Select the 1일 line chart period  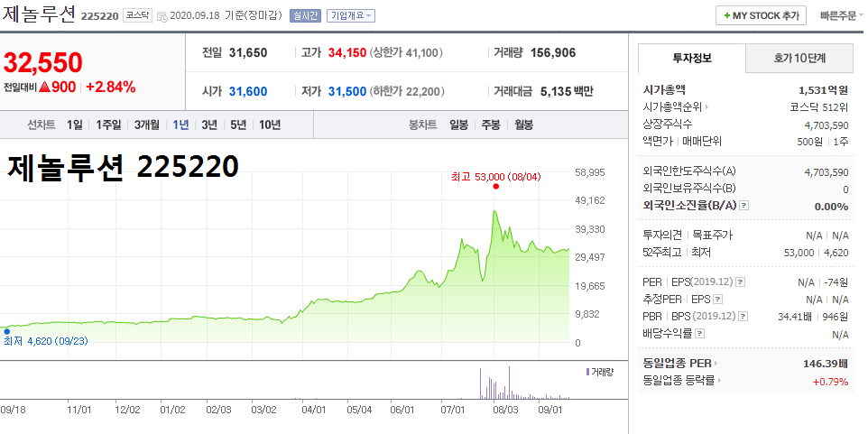[x=75, y=125]
